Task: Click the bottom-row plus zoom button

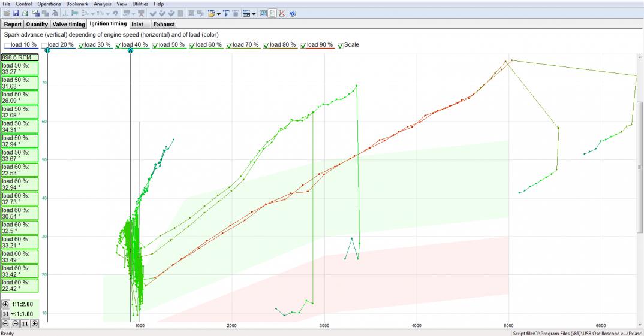Action: pos(35,323)
